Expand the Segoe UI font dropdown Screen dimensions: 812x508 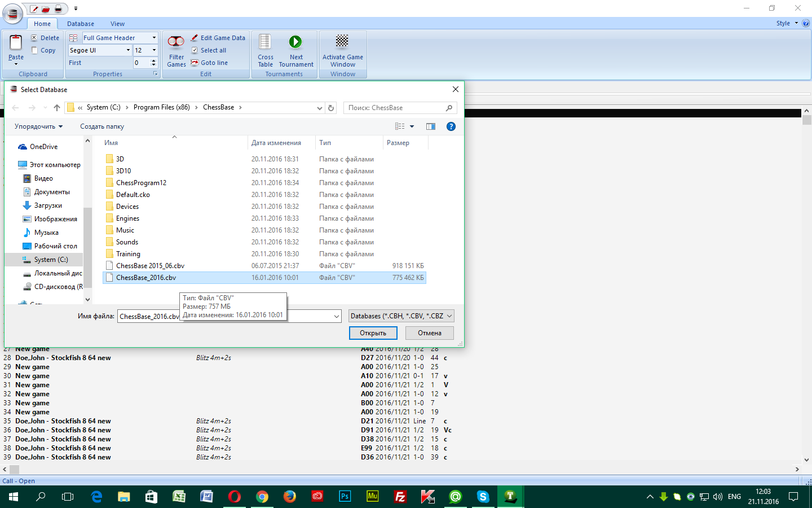coord(128,50)
